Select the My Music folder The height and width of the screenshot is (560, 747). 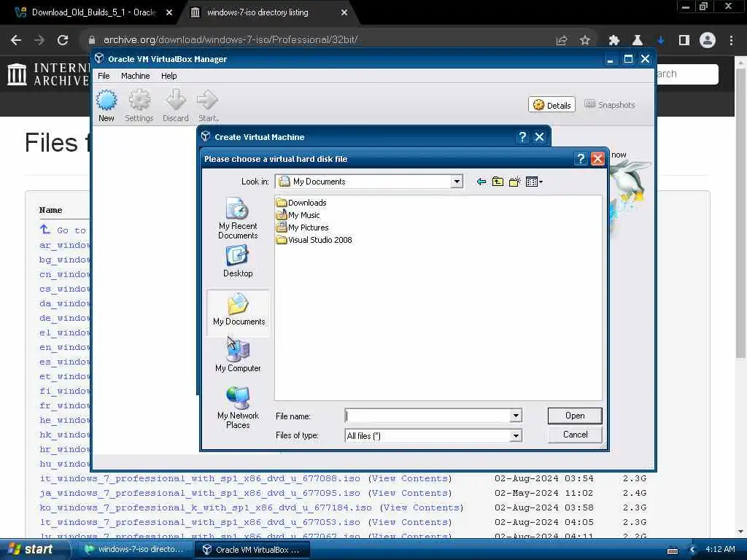coord(298,215)
